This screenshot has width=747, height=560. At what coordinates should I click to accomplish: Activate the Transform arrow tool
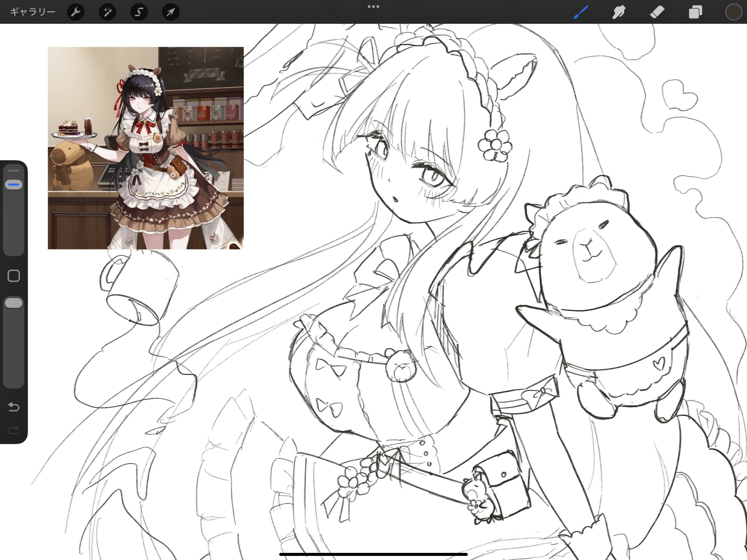click(171, 12)
